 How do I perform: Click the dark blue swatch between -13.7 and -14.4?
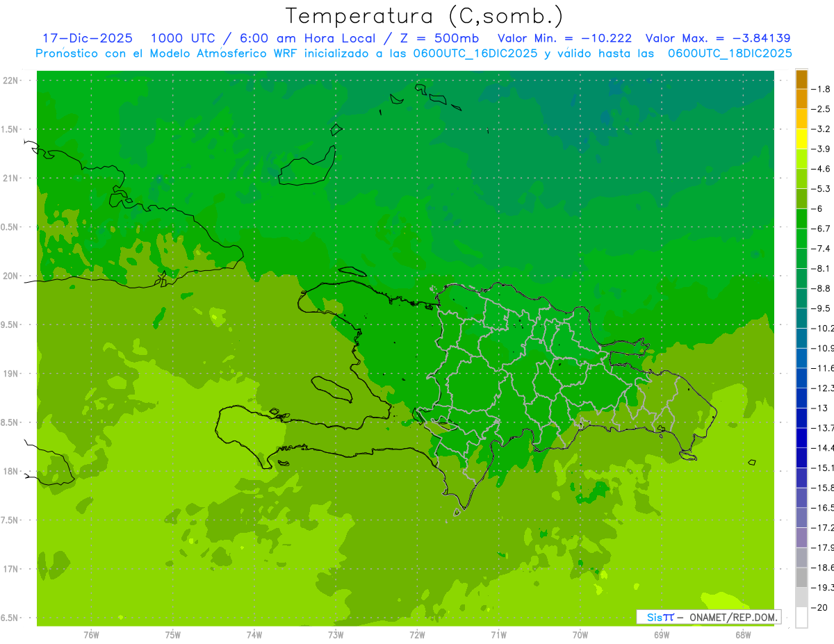(x=801, y=438)
